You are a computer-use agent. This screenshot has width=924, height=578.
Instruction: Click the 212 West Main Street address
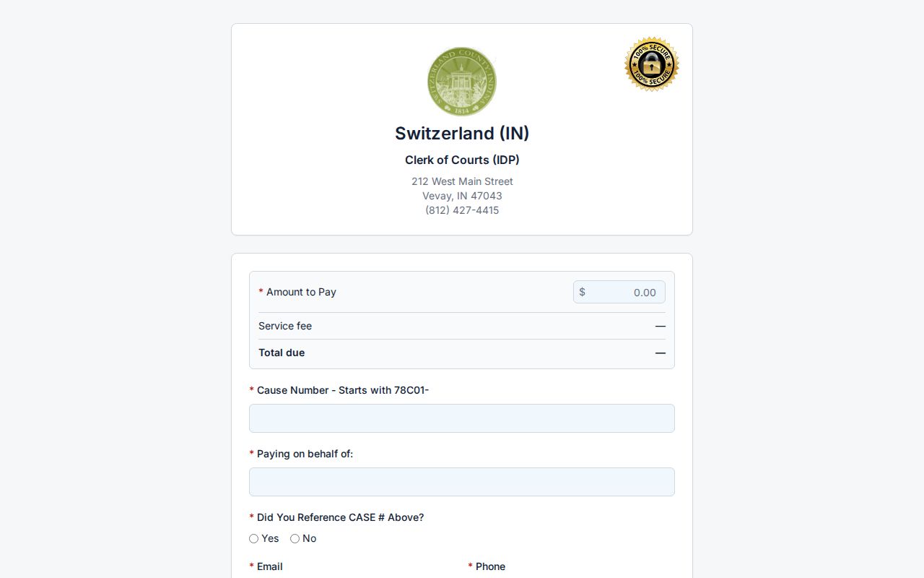pyautogui.click(x=462, y=181)
